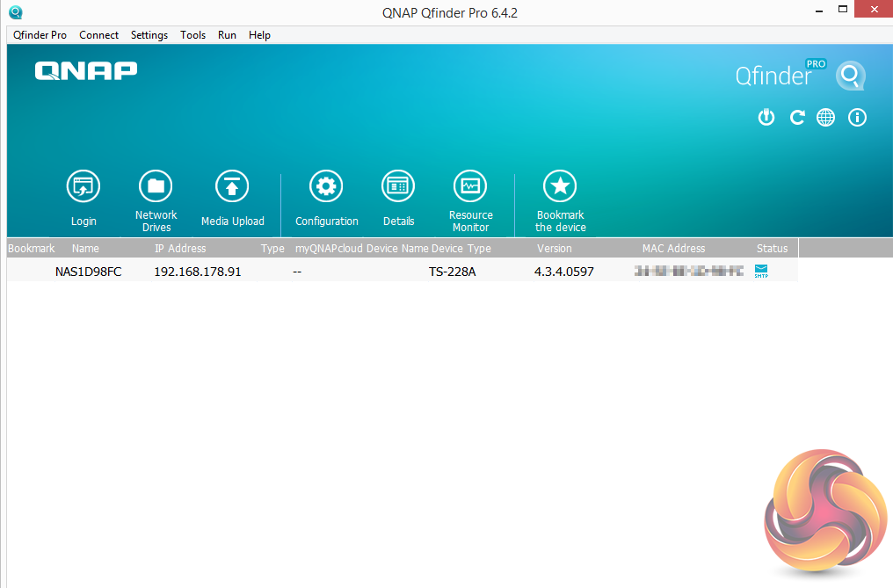Refresh the device list icon

point(796,118)
